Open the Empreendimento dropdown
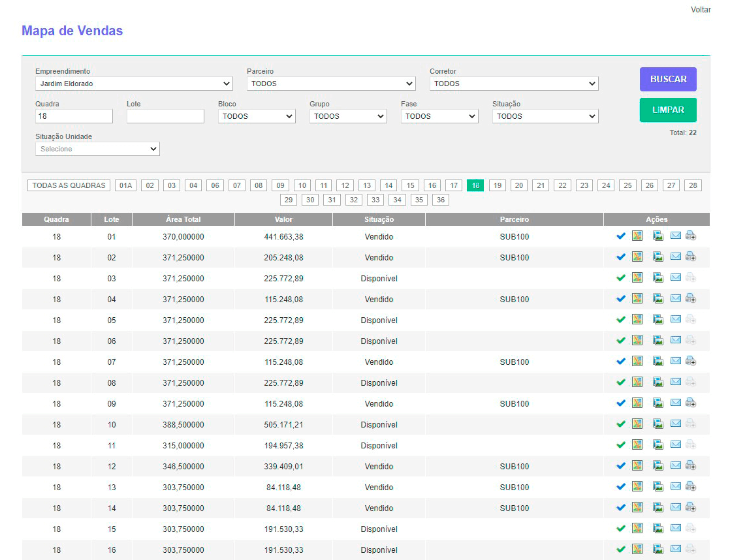This screenshot has height=560, width=730. click(x=134, y=84)
